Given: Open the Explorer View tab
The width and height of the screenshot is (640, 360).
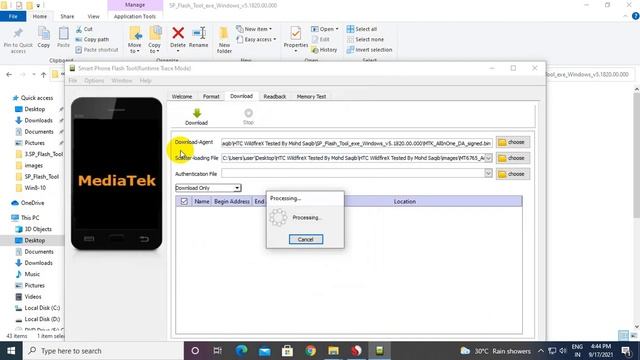Looking at the screenshot, I should coord(93,16).
